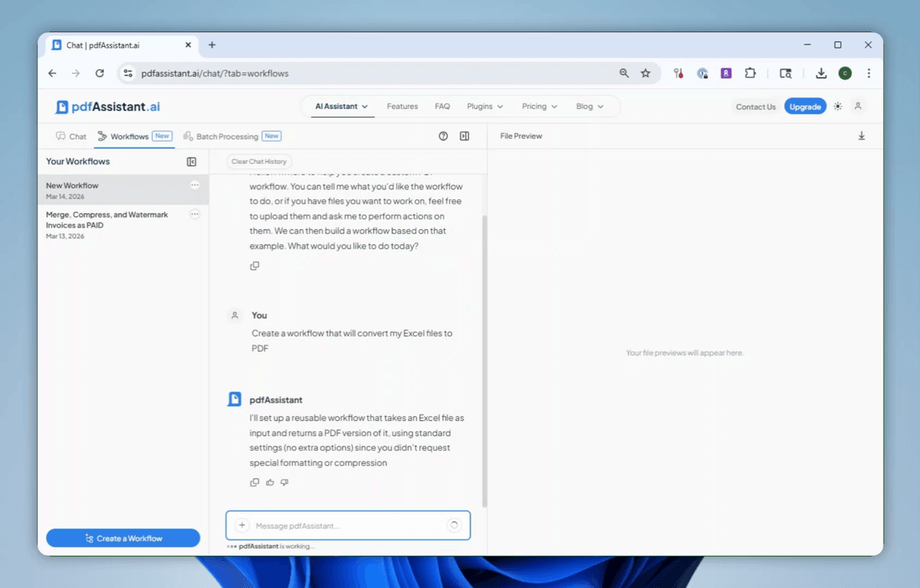The image size is (920, 588).
Task: Open options menu for Merge, Compress, and Watermark workflow
Action: click(195, 215)
